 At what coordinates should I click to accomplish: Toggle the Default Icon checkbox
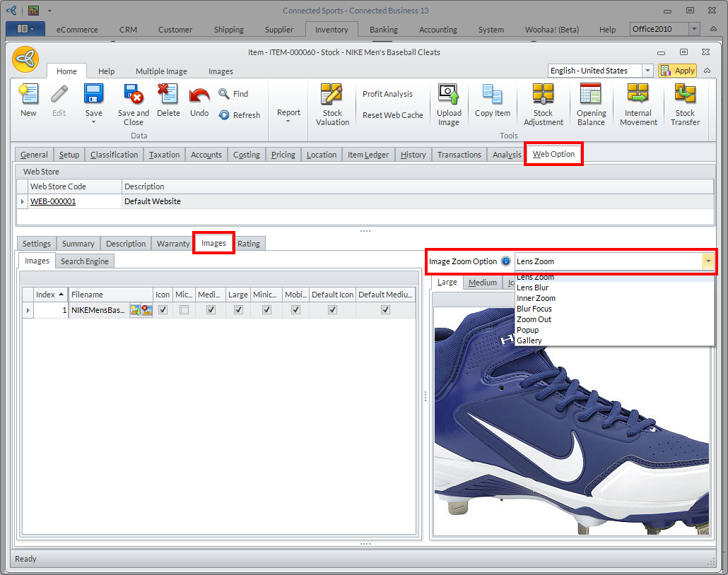click(x=332, y=310)
